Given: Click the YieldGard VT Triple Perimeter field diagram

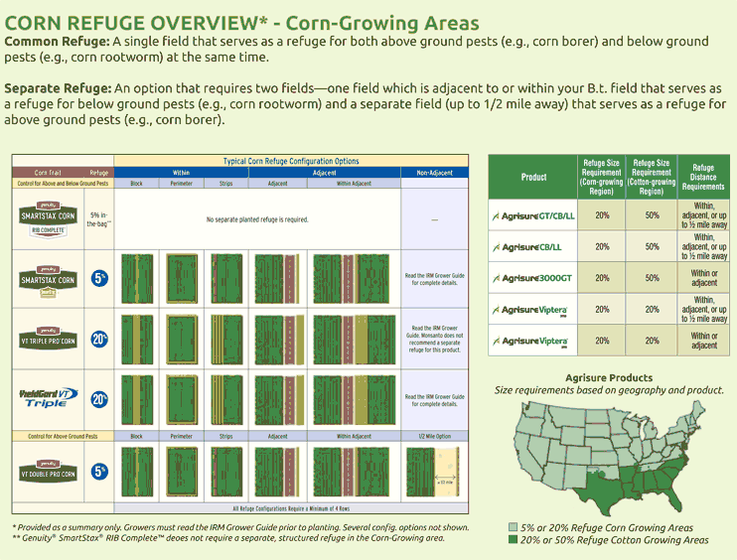Looking at the screenshot, I should click(x=181, y=399).
